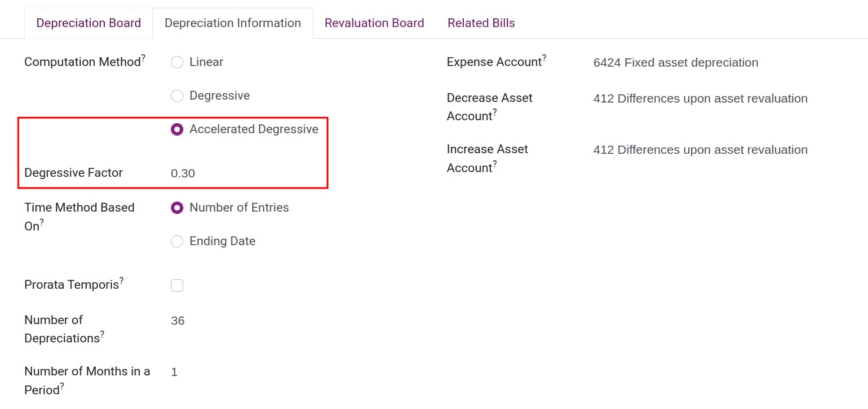Viewport: 868px width, 409px height.
Task: Stay on the Depreciation Information tab
Action: pos(233,22)
